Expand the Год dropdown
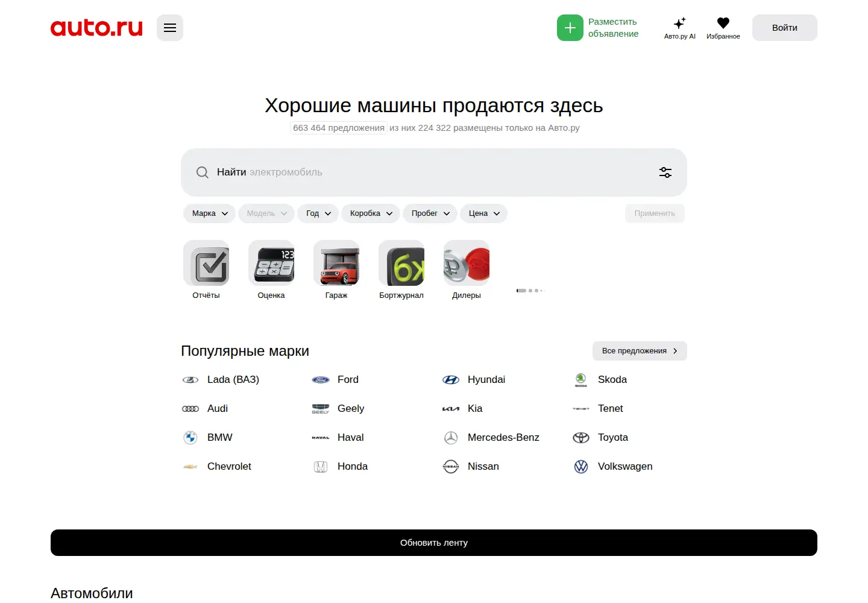868x603 pixels. (318, 213)
